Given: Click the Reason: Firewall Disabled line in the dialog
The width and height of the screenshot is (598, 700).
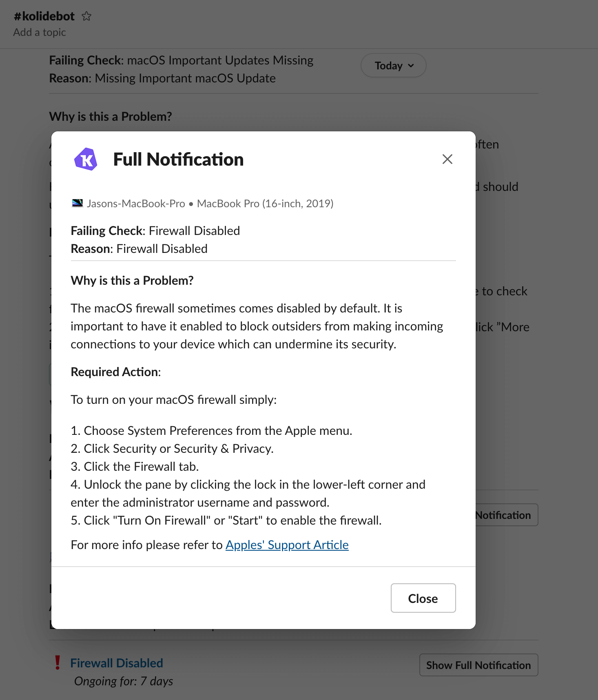Looking at the screenshot, I should (139, 249).
